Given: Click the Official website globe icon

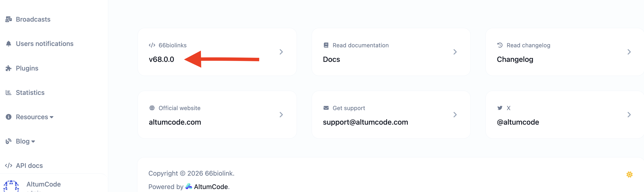Looking at the screenshot, I should (152, 108).
